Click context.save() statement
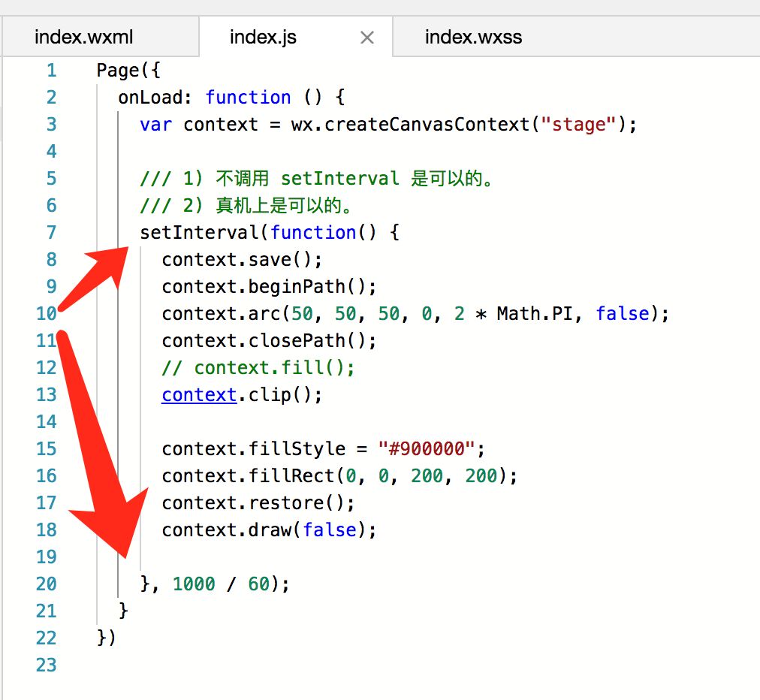Screen dimensions: 760x700 242,259
